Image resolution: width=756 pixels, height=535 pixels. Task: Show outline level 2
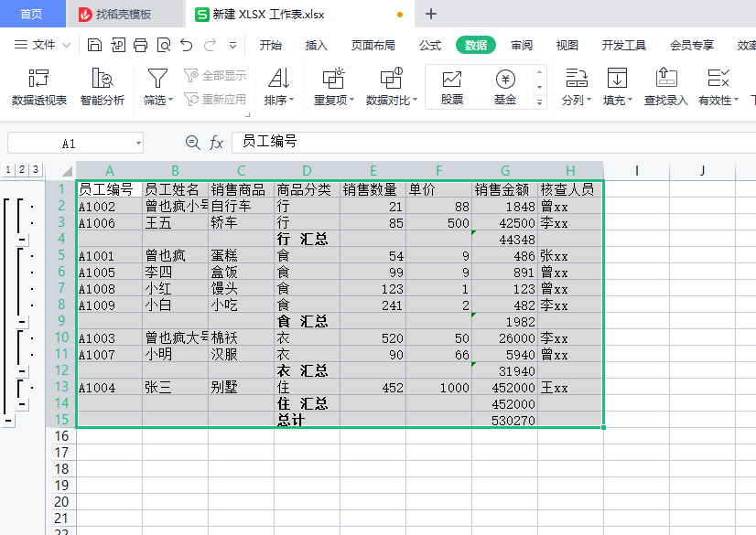pyautogui.click(x=22, y=169)
